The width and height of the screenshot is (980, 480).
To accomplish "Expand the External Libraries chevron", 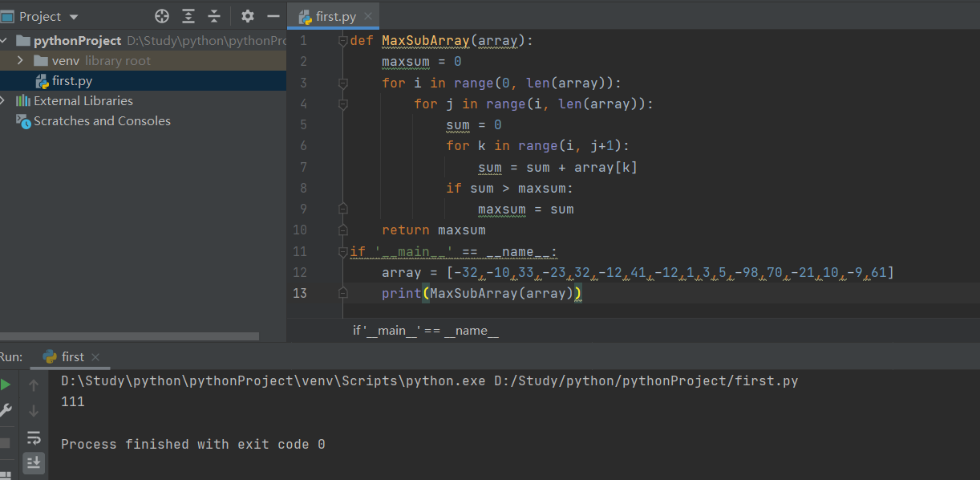I will tap(4, 101).
